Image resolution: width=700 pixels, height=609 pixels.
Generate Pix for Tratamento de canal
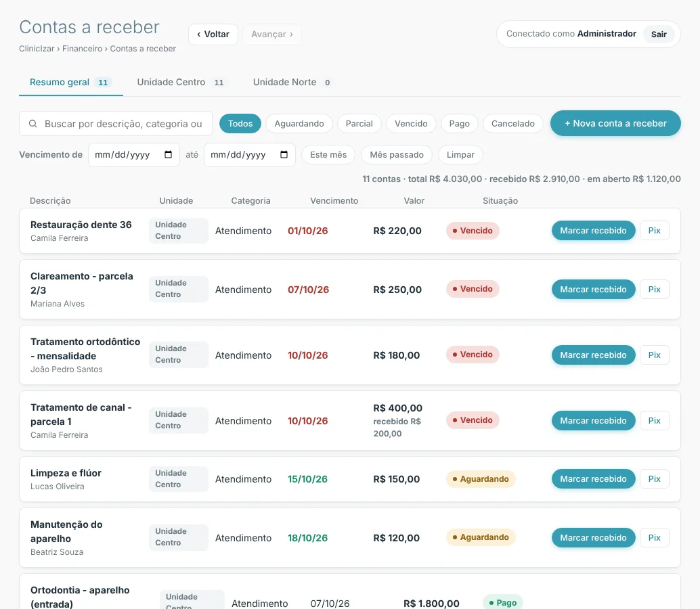click(654, 421)
